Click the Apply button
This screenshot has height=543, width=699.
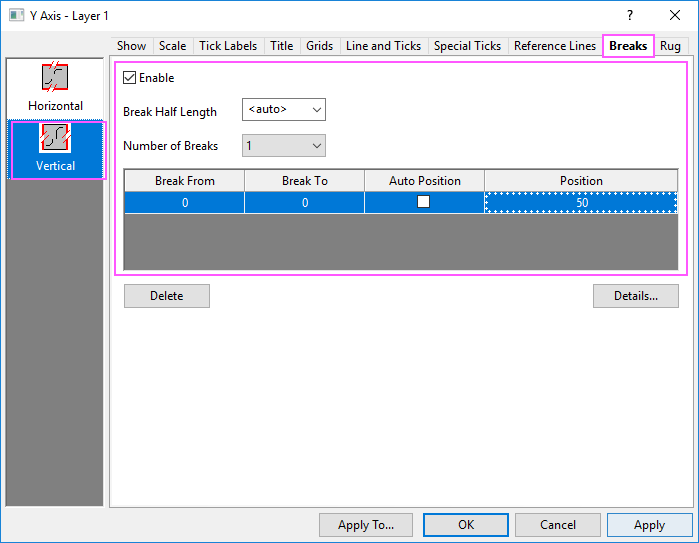pyautogui.click(x=650, y=525)
